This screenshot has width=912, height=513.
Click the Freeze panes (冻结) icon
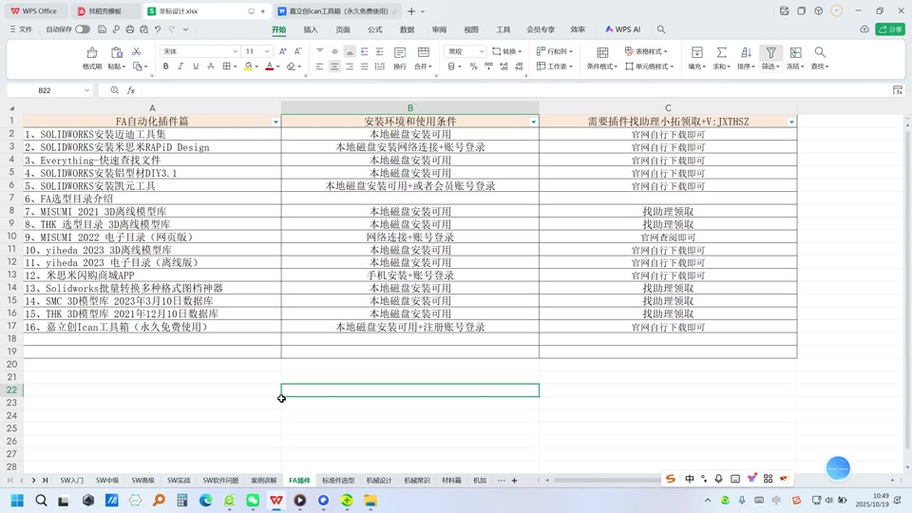(795, 53)
